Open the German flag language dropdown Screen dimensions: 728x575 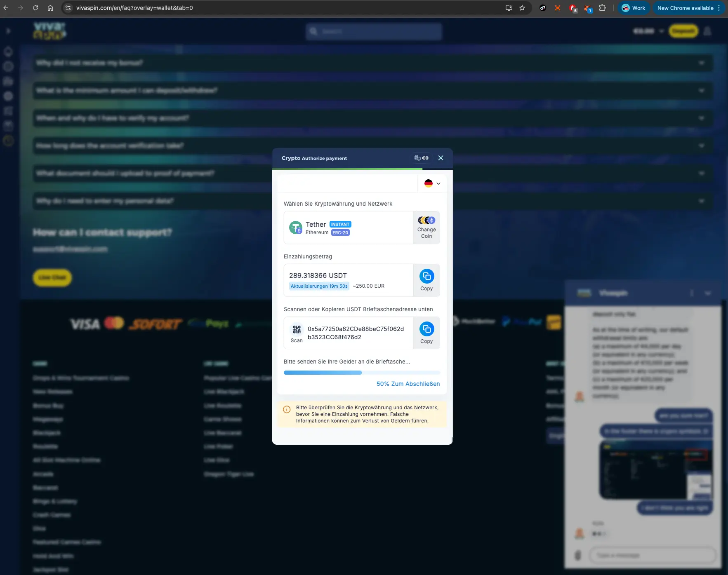click(432, 183)
